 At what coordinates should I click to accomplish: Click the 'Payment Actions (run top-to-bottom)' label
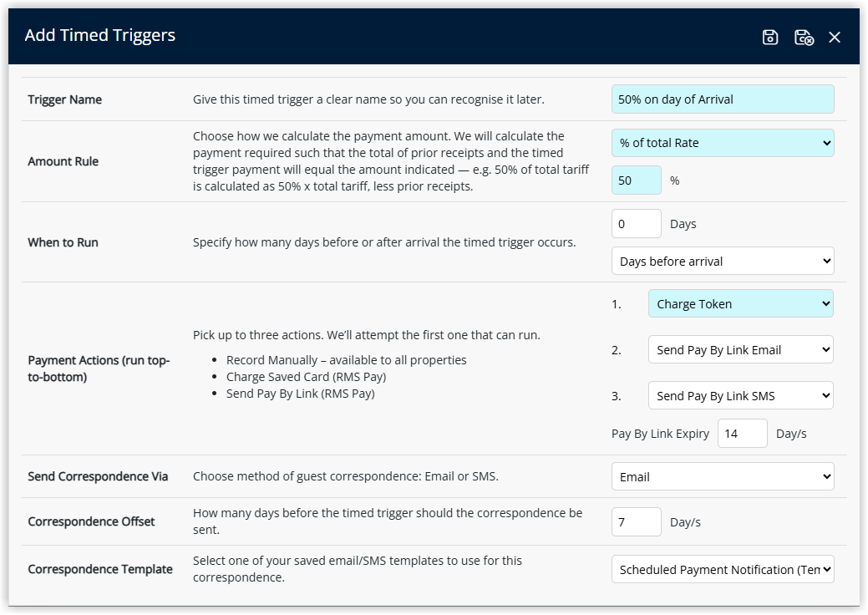[x=99, y=368]
